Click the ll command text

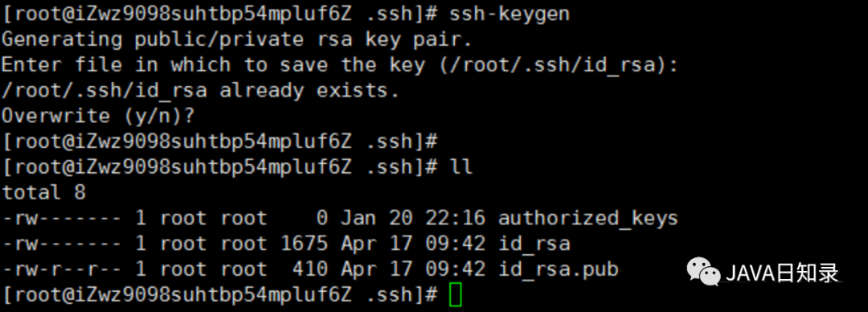click(x=461, y=167)
